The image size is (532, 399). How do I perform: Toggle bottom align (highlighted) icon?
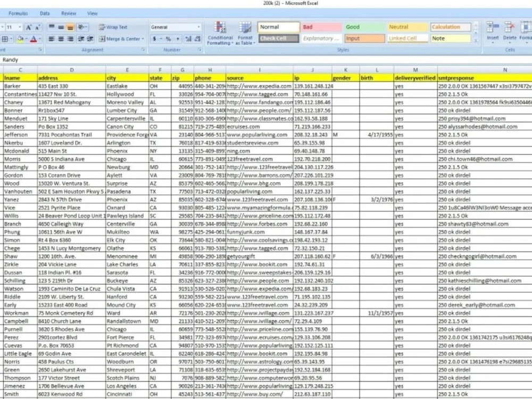(x=70, y=27)
